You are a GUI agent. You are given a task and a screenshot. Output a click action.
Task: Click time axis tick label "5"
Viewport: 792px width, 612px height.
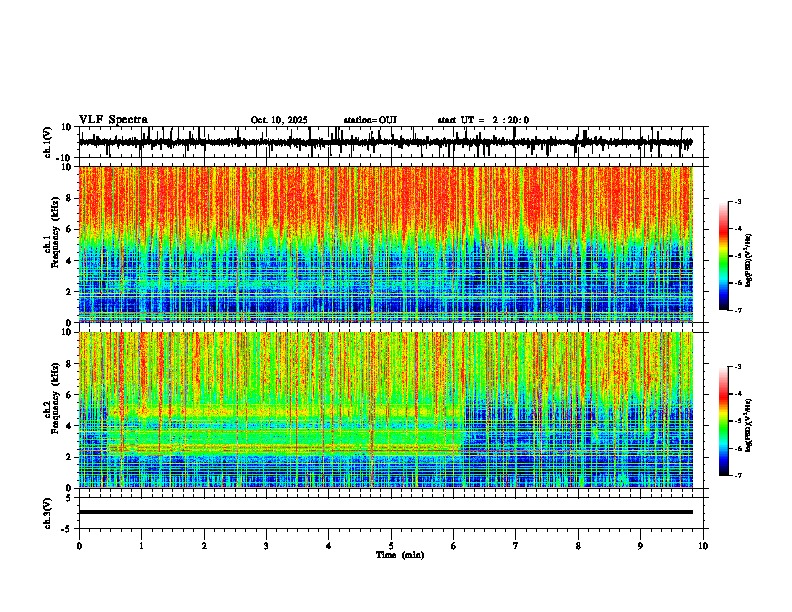pyautogui.click(x=391, y=546)
